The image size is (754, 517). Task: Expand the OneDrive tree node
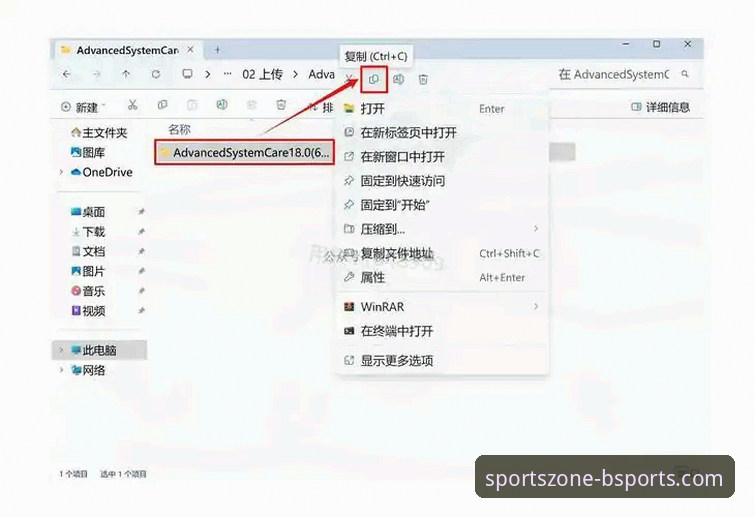pos(61,172)
